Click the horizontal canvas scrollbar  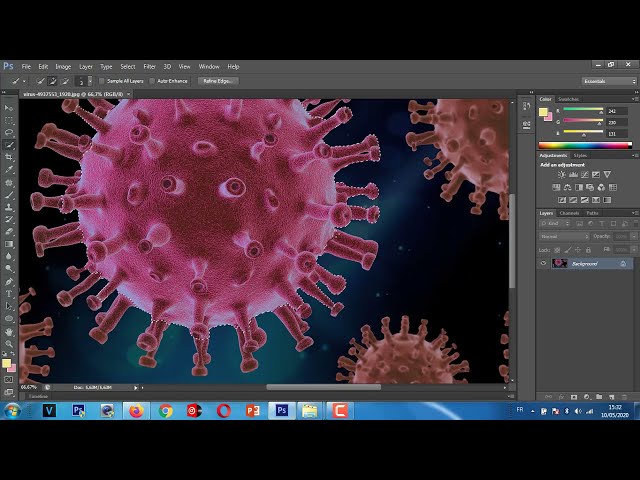click(324, 387)
